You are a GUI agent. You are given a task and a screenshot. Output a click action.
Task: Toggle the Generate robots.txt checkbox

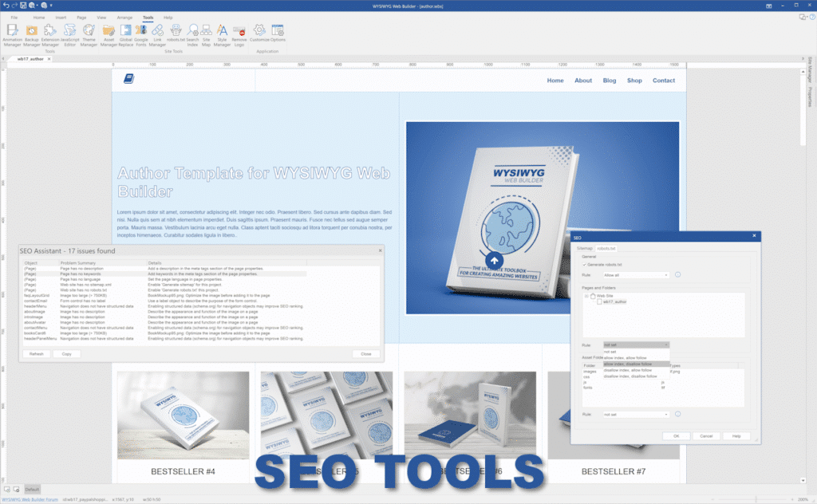(583, 265)
